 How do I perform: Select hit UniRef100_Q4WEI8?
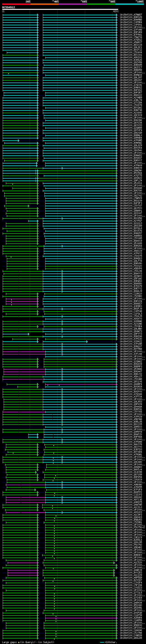[131, 570]
